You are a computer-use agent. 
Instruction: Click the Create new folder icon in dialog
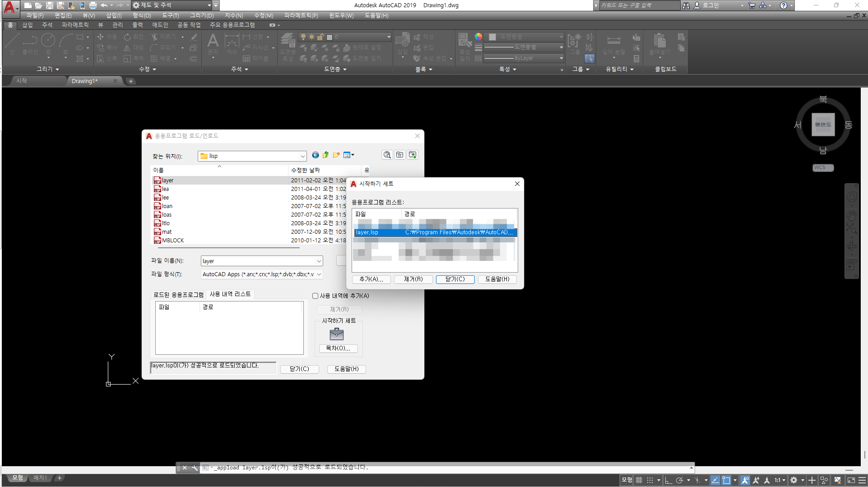pos(336,155)
